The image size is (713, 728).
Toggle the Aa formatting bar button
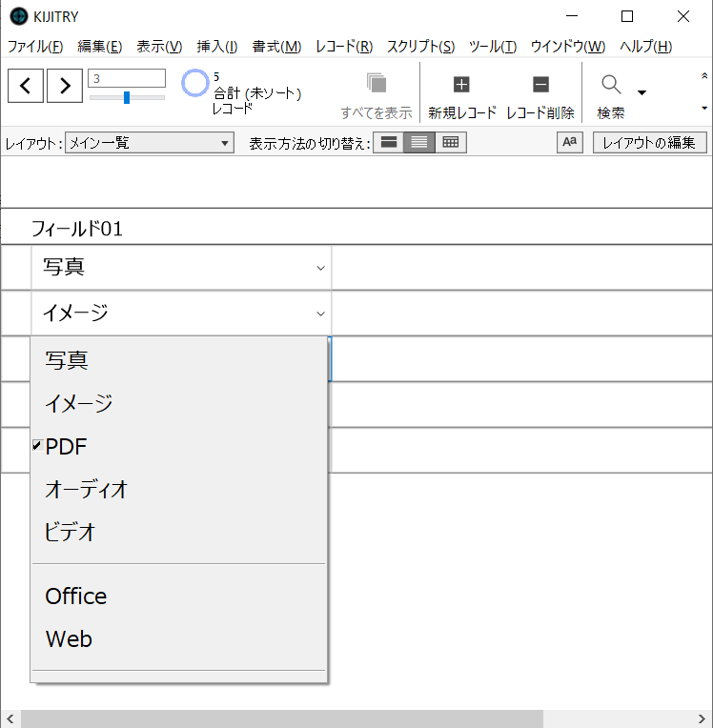pyautogui.click(x=569, y=143)
